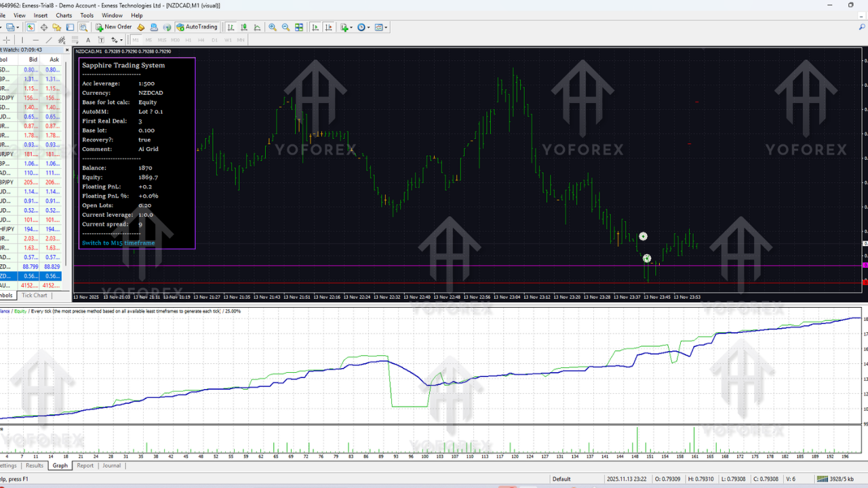Zoom out of the chart
The image size is (868, 488).
(285, 27)
